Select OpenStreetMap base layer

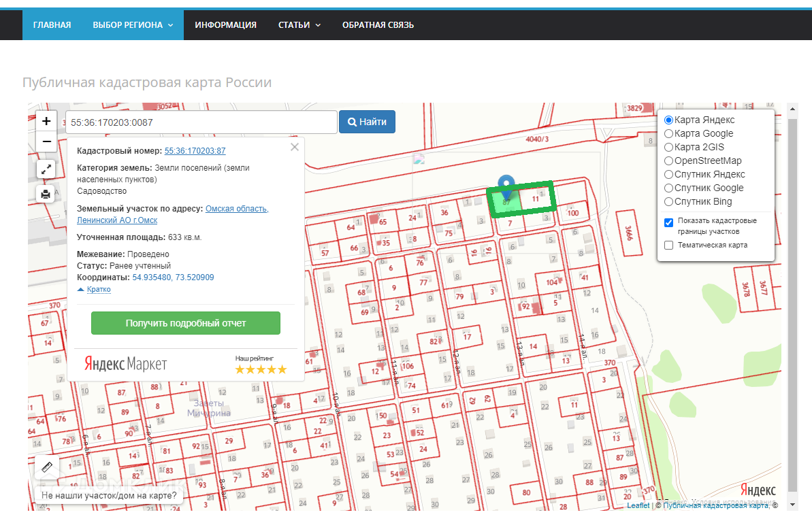point(668,161)
